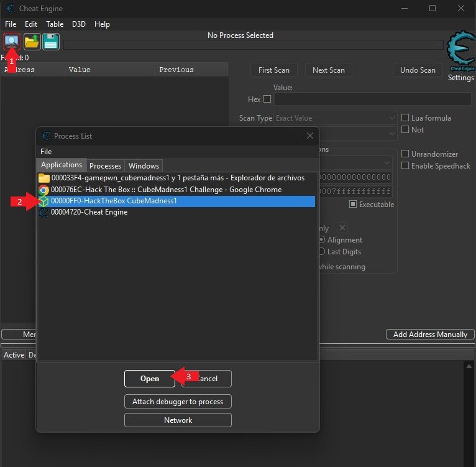476x467 pixels.
Task: Click the scan progress bar
Action: pyautogui.click(x=253, y=45)
